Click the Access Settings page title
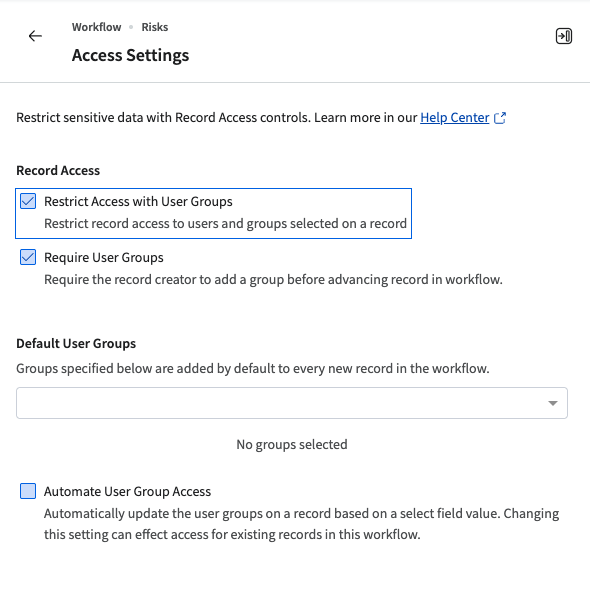This screenshot has width=590, height=603. click(130, 55)
